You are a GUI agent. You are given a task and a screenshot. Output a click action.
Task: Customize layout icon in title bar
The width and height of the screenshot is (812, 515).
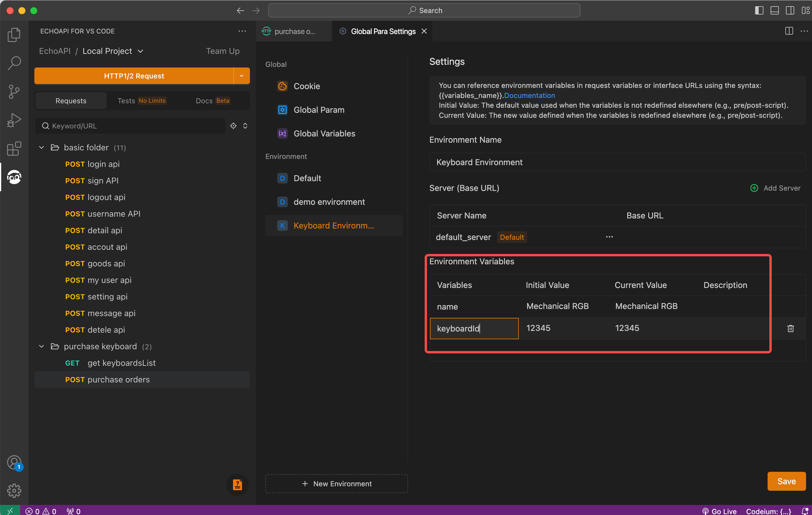point(805,11)
